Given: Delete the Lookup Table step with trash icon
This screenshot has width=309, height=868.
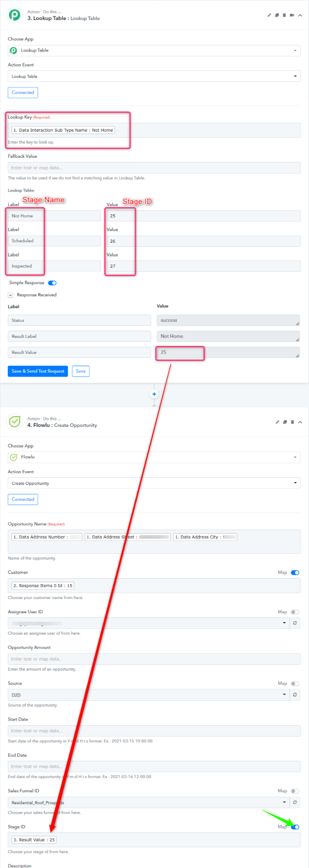Looking at the screenshot, I should click(285, 15).
